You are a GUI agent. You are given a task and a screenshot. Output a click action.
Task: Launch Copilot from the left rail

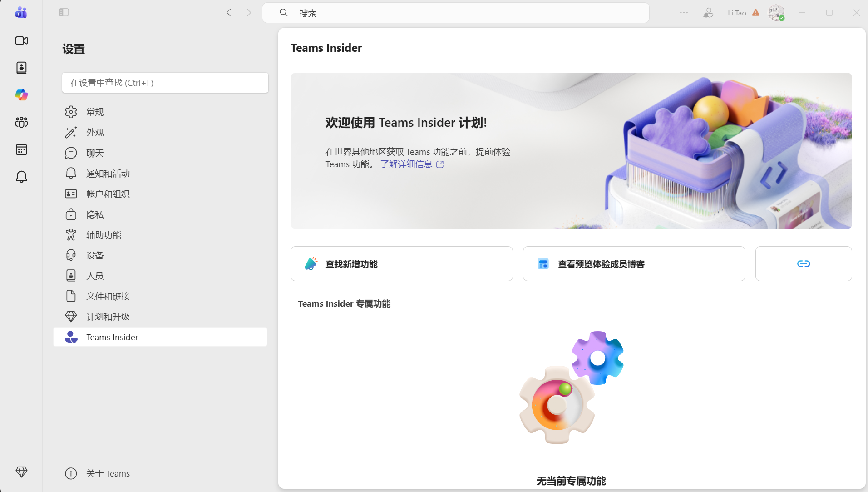tap(21, 95)
